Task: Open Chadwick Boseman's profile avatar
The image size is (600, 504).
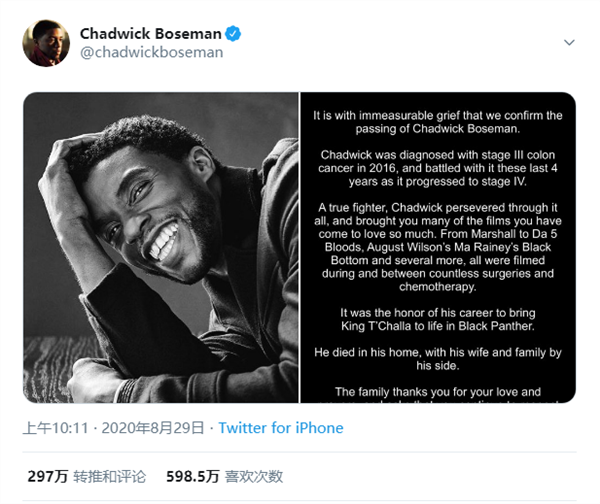Action: [46, 43]
